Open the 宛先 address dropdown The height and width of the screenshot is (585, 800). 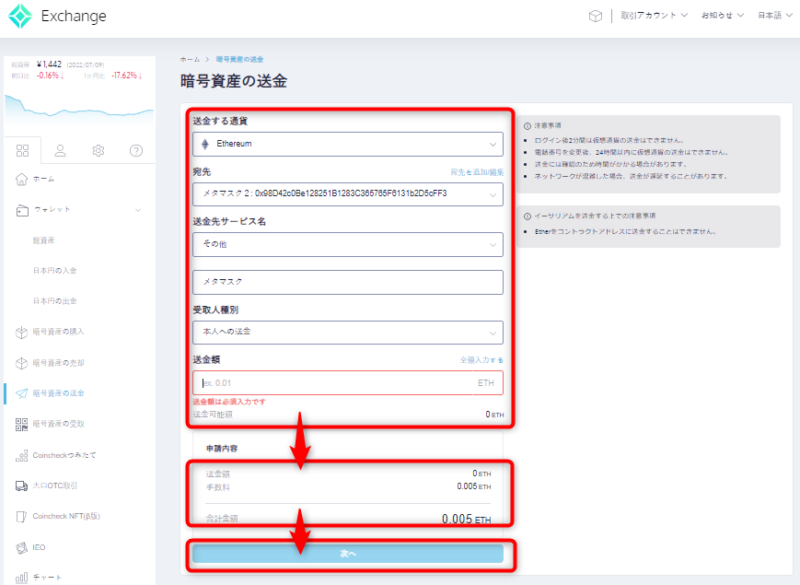(347, 194)
